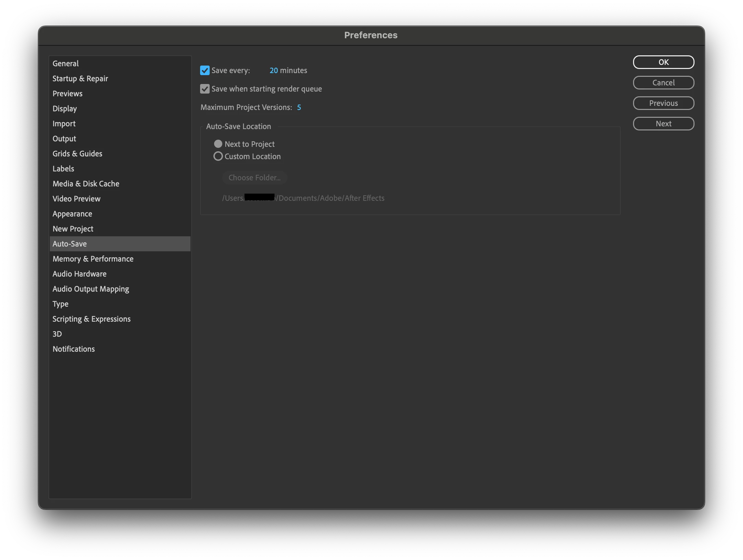Go to Previous preferences page
Image resolution: width=743 pixels, height=560 pixels.
point(663,103)
